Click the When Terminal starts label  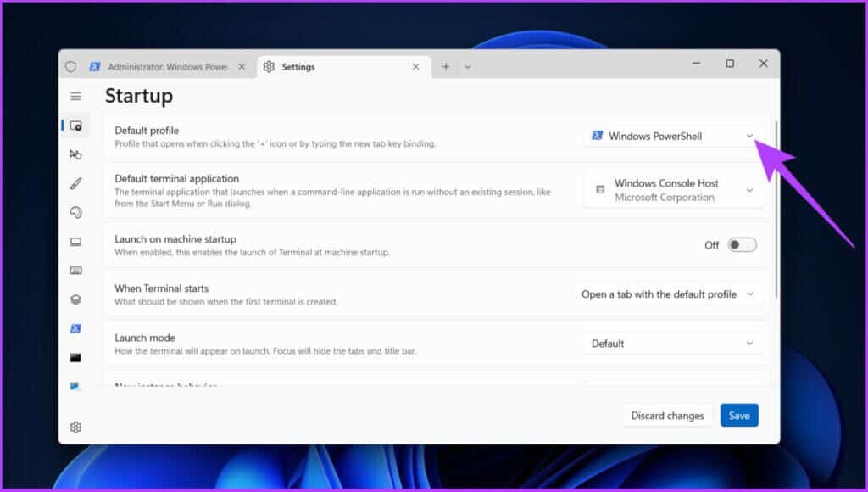(x=162, y=288)
